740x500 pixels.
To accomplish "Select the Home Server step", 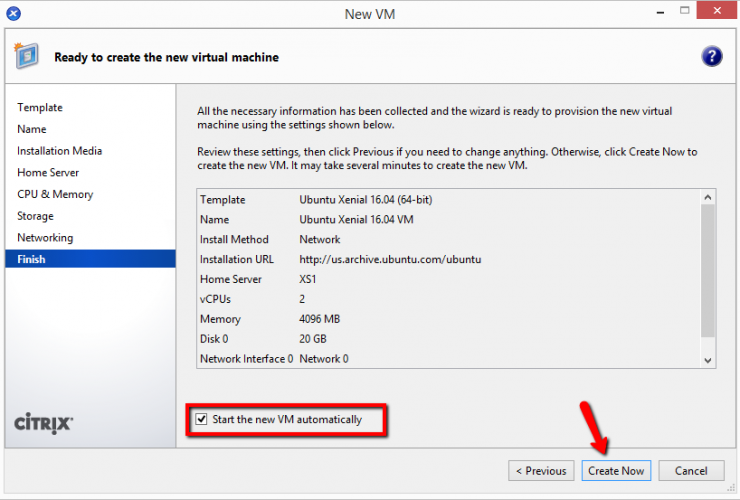I will pos(47,173).
